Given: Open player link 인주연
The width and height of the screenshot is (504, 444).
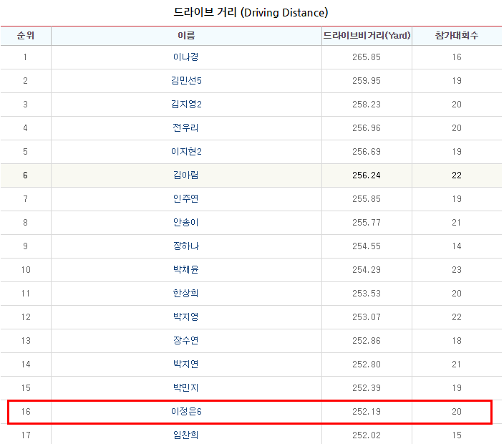Looking at the screenshot, I should (186, 199).
